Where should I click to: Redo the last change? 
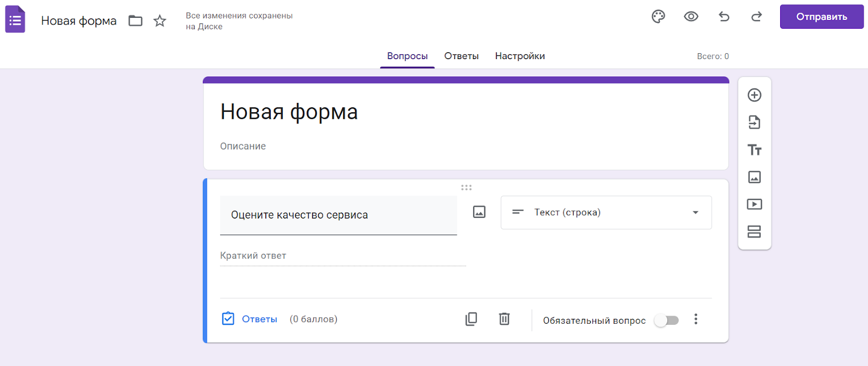756,17
